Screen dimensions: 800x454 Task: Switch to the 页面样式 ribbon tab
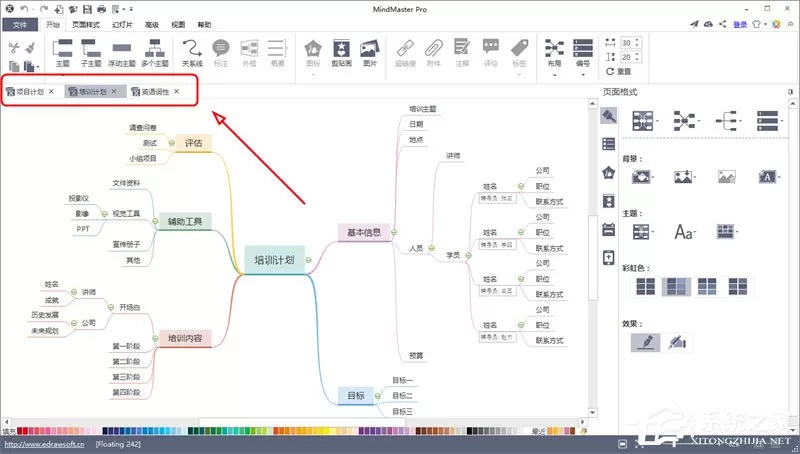point(86,24)
